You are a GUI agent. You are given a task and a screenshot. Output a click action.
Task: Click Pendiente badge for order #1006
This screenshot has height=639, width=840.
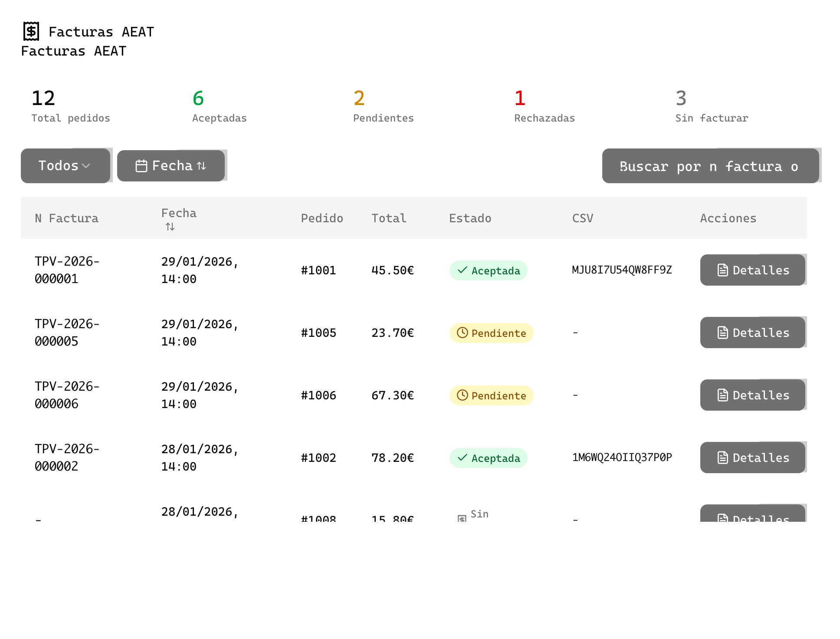coord(491,395)
